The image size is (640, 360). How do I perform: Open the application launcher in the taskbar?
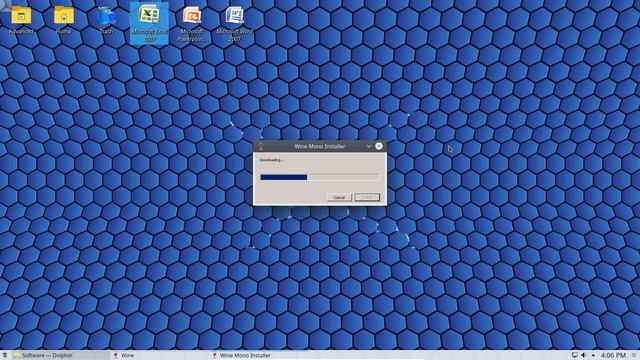click(x=4, y=356)
